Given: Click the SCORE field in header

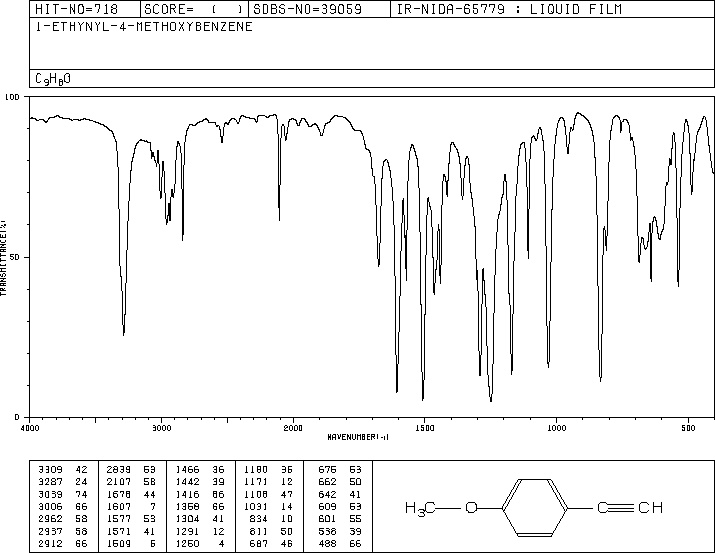Looking at the screenshot, I should coord(194,9).
